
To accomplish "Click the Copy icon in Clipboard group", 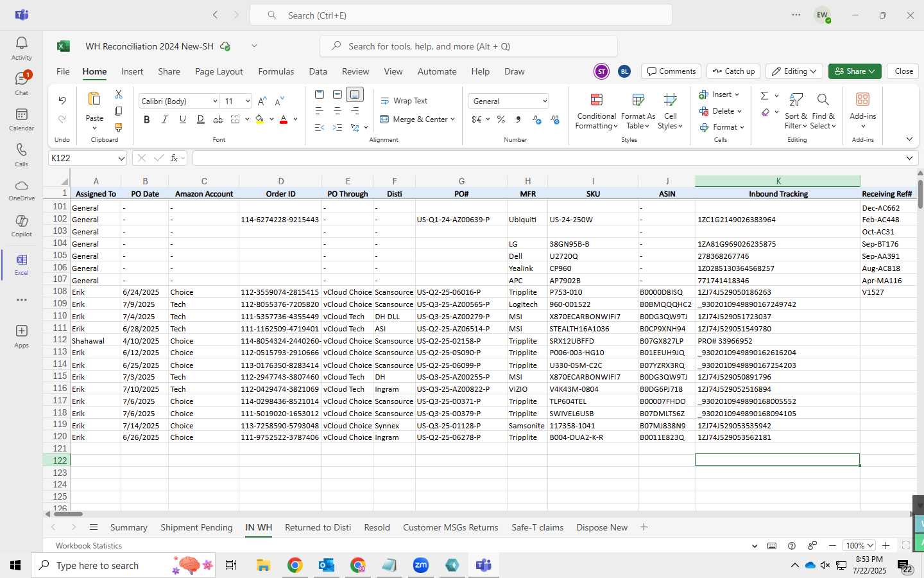I will click(x=118, y=111).
